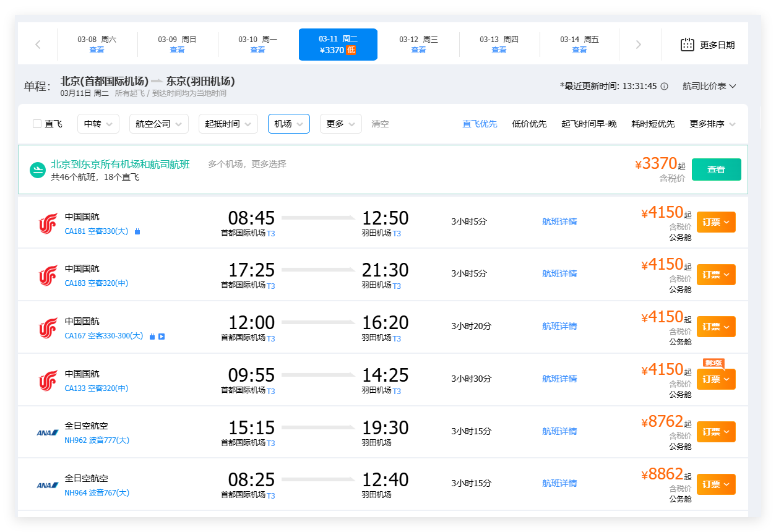Expand 订票 options for flight NH962
This screenshot has width=776, height=532.
716,432
